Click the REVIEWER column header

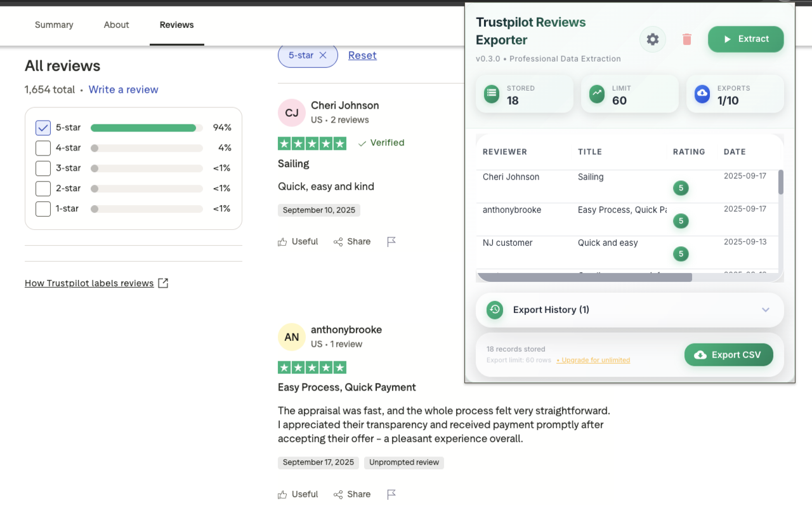pyautogui.click(x=505, y=152)
